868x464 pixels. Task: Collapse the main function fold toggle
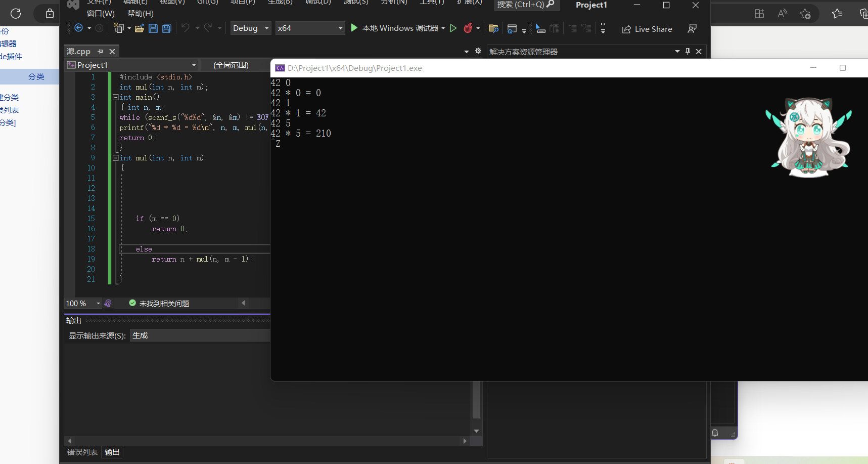[x=115, y=97]
